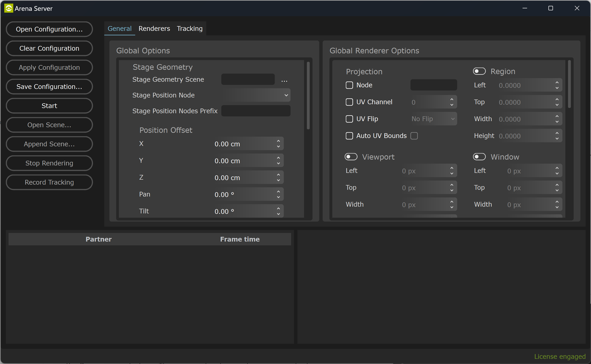Viewport: 591px width, 364px height.
Task: Increase the Viewport Left value
Action: (x=452, y=168)
